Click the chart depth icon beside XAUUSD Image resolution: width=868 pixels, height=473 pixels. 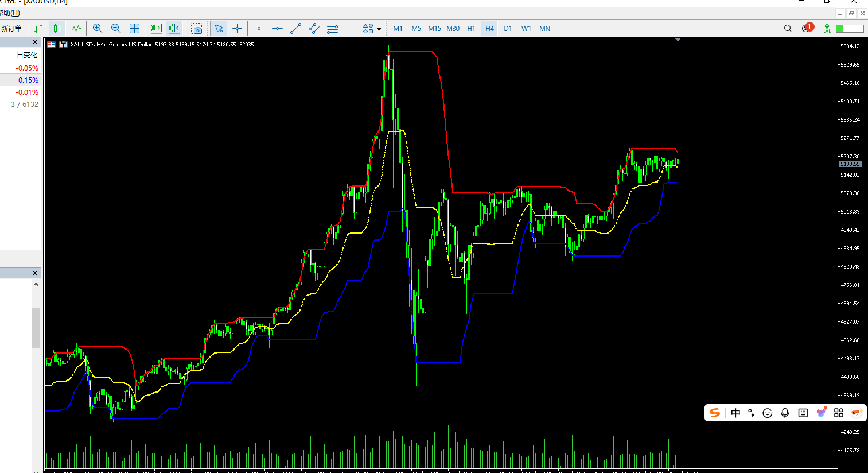tap(63, 44)
